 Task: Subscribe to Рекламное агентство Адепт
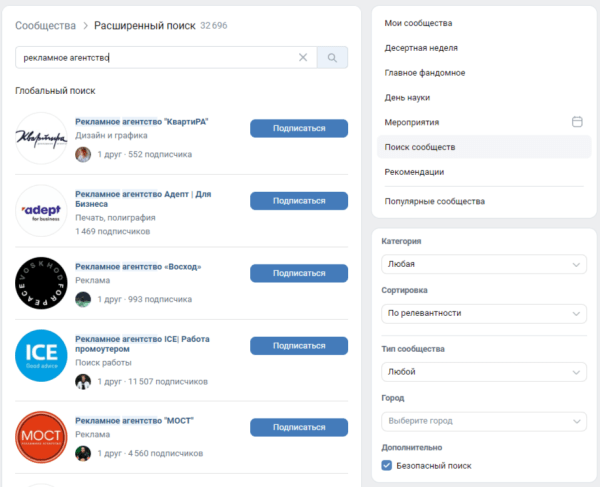point(299,201)
